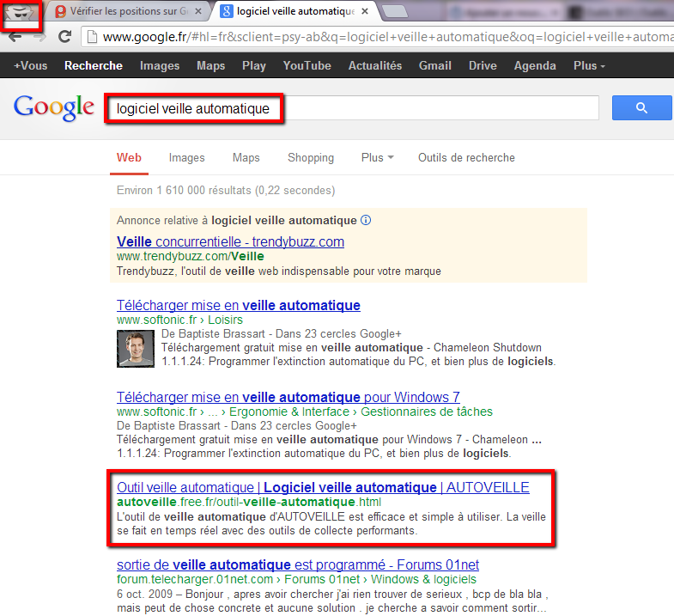Close the 'Vérifier les positions' tab
The width and height of the screenshot is (674, 616).
point(197,12)
